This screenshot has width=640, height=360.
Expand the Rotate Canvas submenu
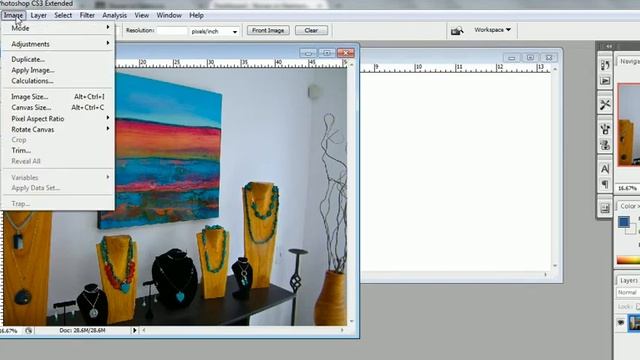58,129
